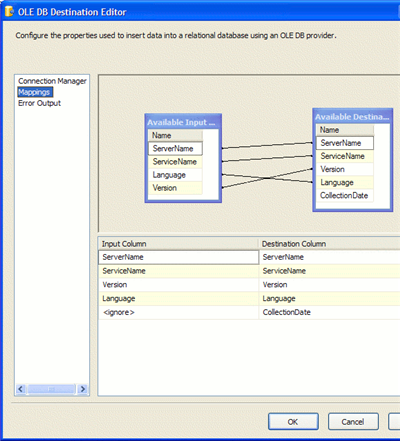Click the OLE DB Destination Editor title icon
400x441 pixels.
(x=9, y=12)
